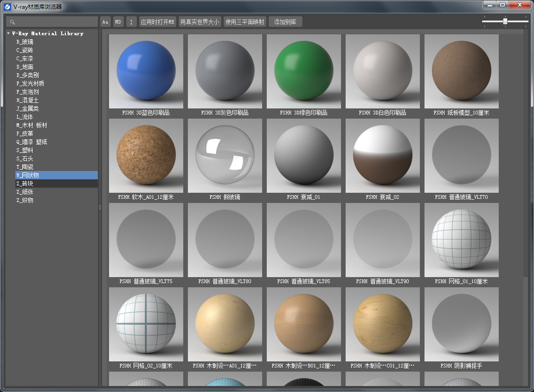
Task: Select the FSHH 衰减_02 material thumbnail
Action: (x=383, y=156)
